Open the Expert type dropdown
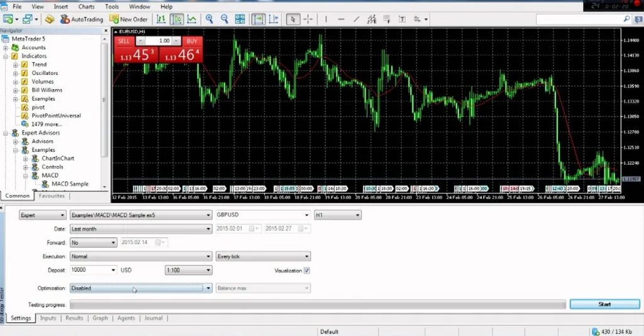 pyautogui.click(x=42, y=215)
